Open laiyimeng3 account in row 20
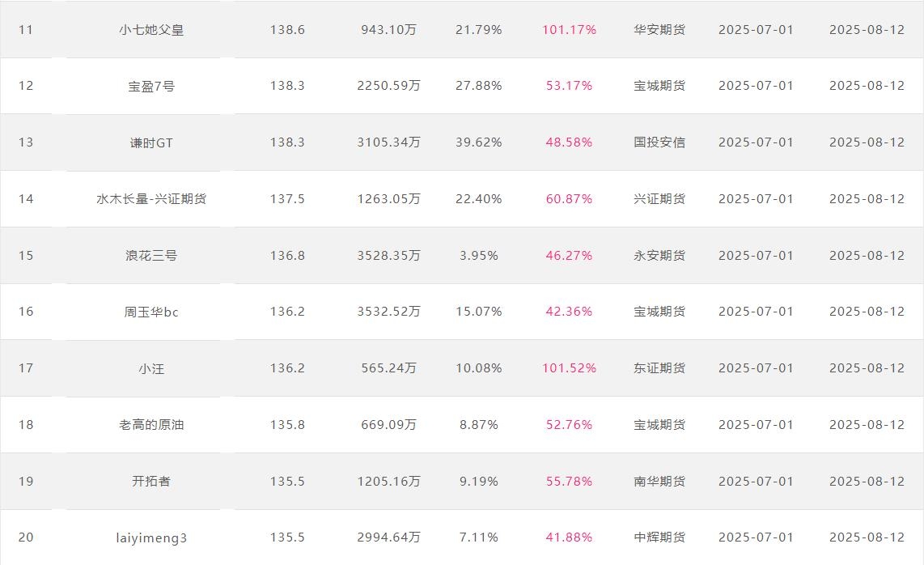Viewport: 924px width, 565px height. click(151, 537)
